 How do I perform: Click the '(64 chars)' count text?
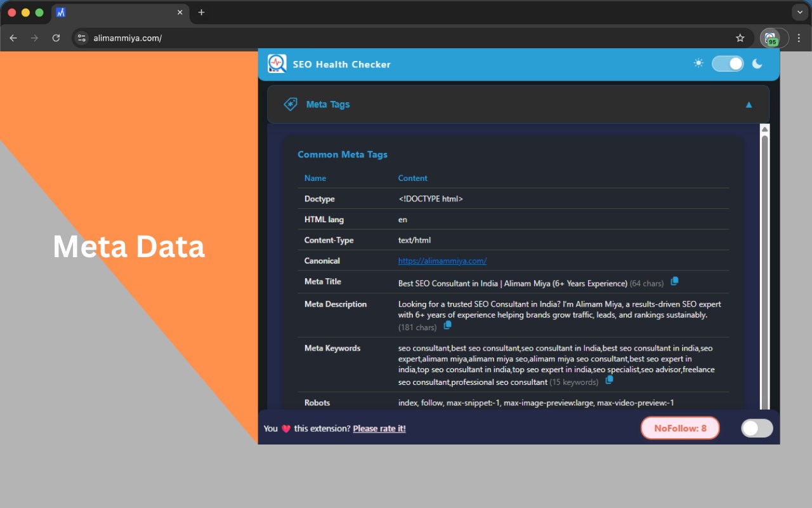(x=647, y=283)
